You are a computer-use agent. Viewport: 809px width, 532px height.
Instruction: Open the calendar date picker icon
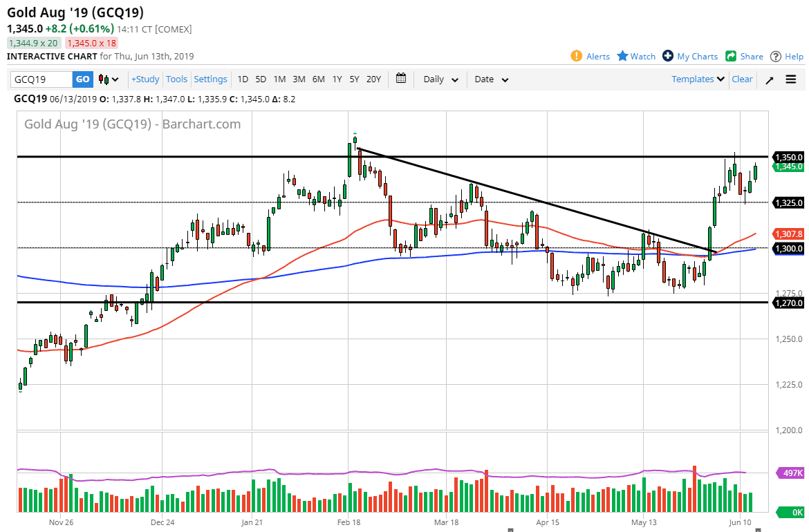tap(401, 79)
